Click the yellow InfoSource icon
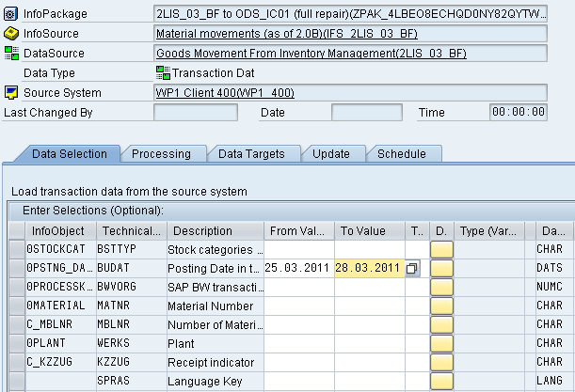The image size is (575, 392). pyautogui.click(x=11, y=33)
